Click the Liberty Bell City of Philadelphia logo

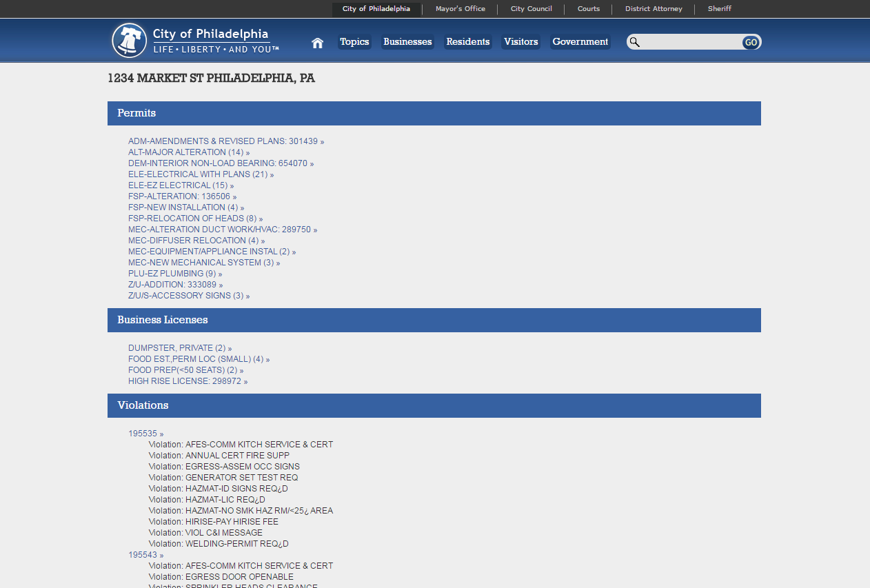[195, 41]
